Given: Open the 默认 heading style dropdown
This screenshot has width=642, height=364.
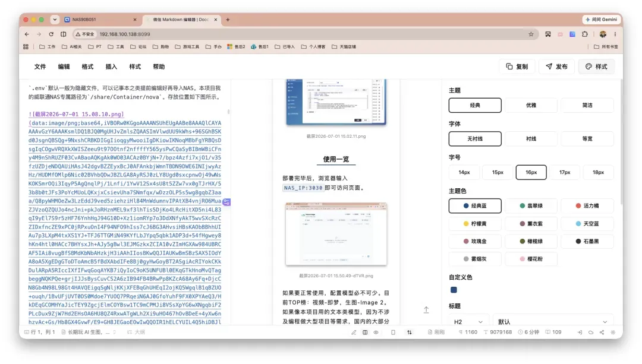Looking at the screenshot, I should pyautogui.click(x=555, y=322).
